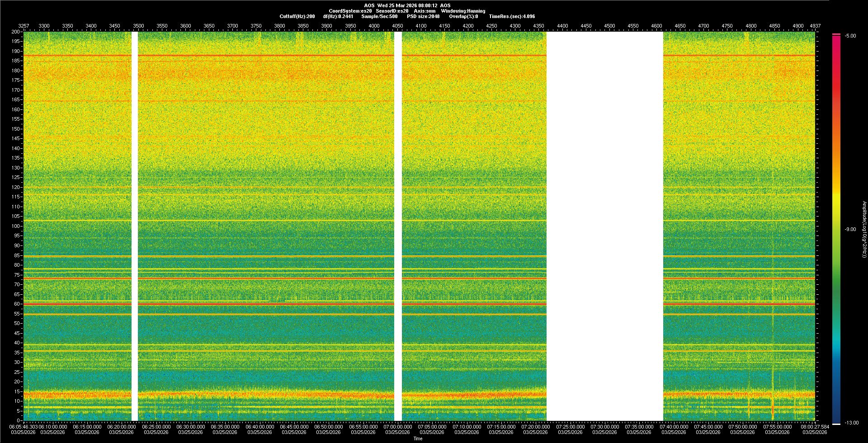Click the 3257 tick on top axis
This screenshot has height=443, width=868.
[x=24, y=26]
